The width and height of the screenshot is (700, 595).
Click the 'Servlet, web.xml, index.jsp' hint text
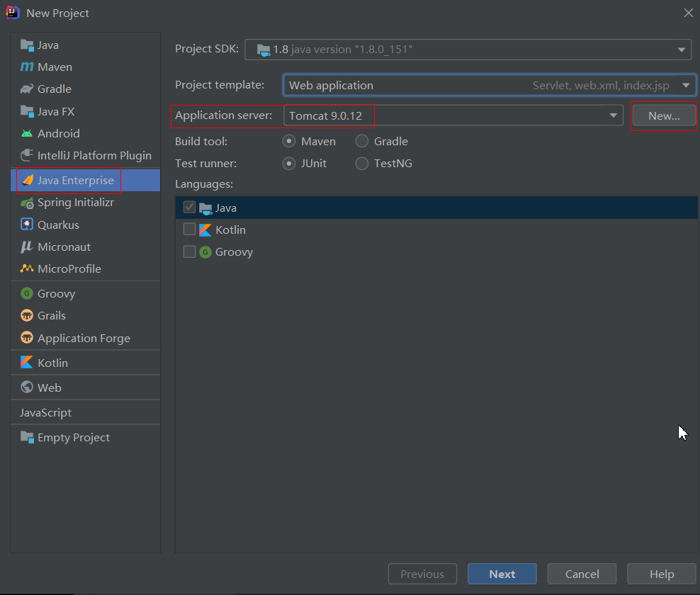(601, 86)
